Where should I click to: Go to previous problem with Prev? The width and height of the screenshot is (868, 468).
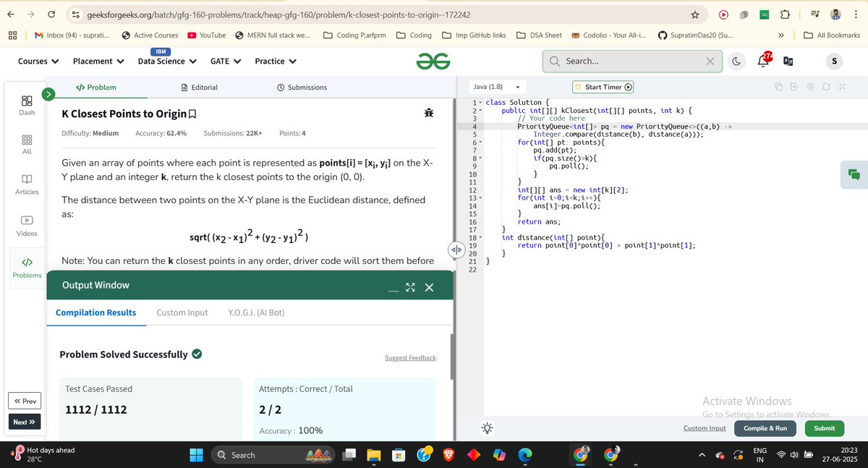25,401
